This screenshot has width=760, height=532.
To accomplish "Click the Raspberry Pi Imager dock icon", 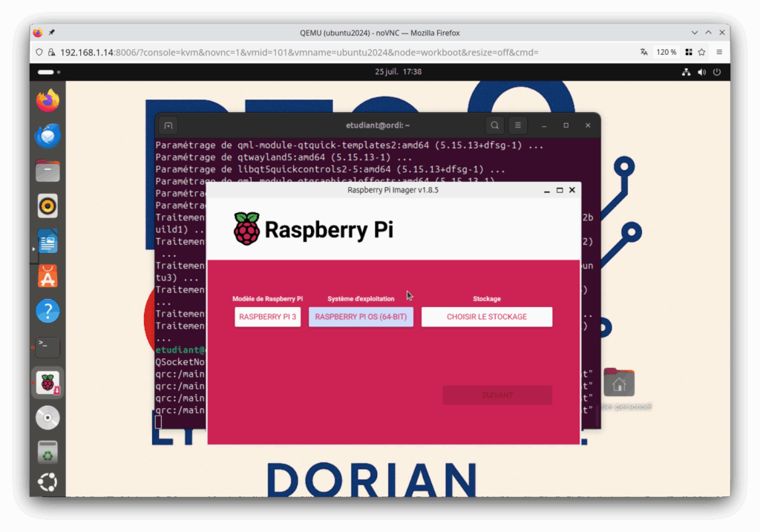I will 47,383.
